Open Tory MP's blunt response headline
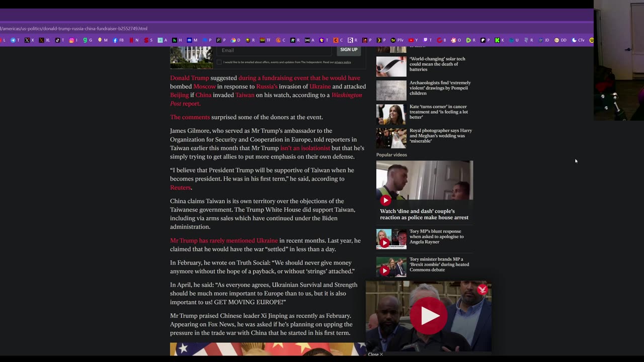The width and height of the screenshot is (644, 362). coord(437,236)
